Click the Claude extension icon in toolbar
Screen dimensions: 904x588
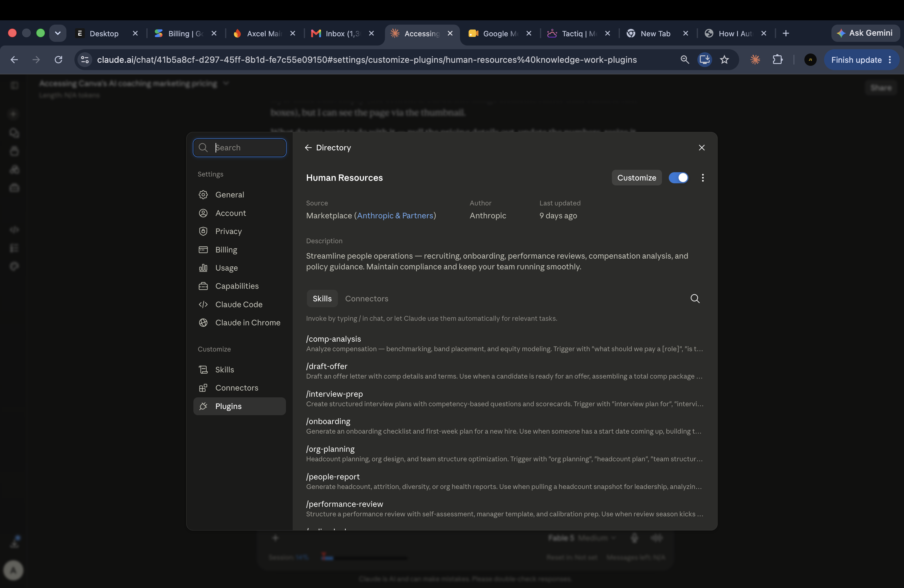click(755, 60)
